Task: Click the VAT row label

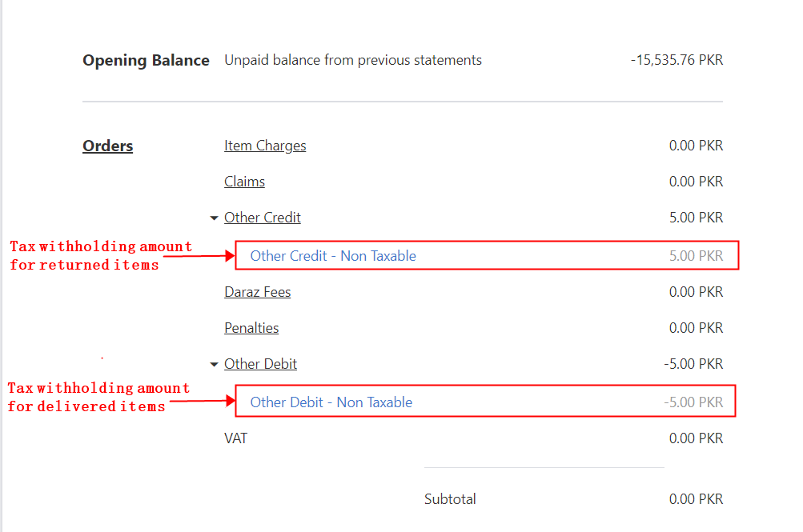Action: pyautogui.click(x=235, y=438)
